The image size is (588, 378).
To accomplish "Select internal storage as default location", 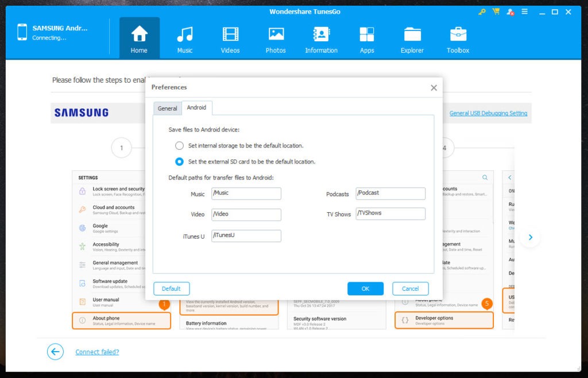I will tap(179, 146).
